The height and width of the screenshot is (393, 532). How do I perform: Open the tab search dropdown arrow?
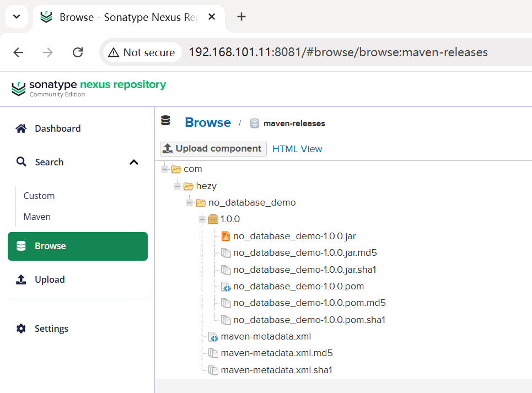tap(17, 17)
